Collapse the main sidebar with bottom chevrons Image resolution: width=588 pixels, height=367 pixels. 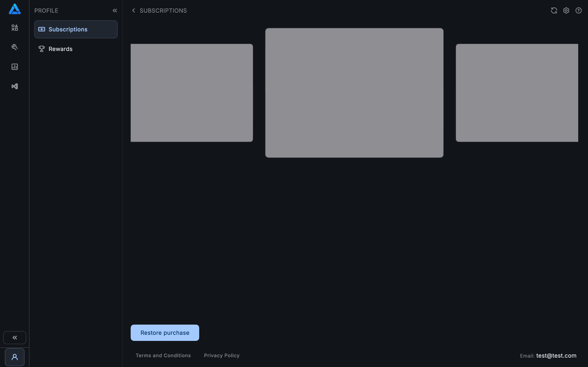click(x=14, y=337)
